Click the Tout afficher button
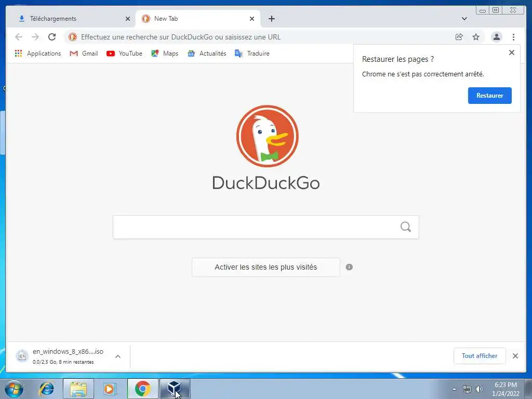532x399 pixels. pyautogui.click(x=480, y=355)
